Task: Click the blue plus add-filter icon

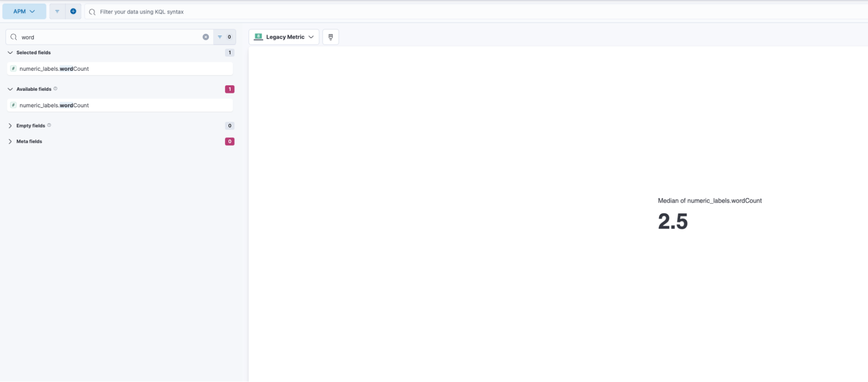Action: tap(73, 12)
